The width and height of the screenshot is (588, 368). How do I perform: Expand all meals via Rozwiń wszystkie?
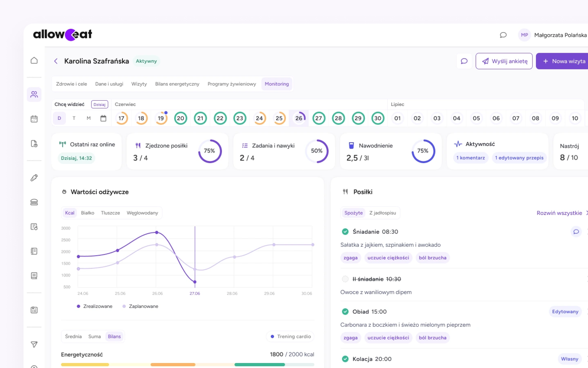point(559,213)
